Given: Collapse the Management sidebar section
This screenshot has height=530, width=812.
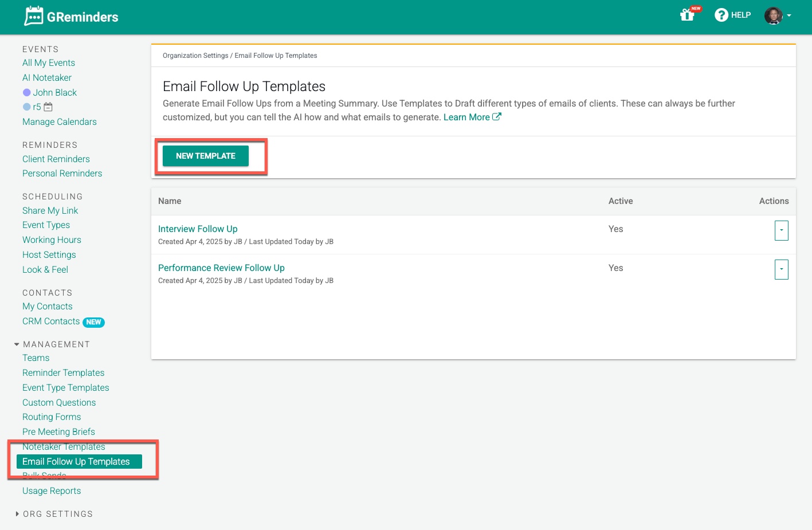Looking at the screenshot, I should pos(17,344).
